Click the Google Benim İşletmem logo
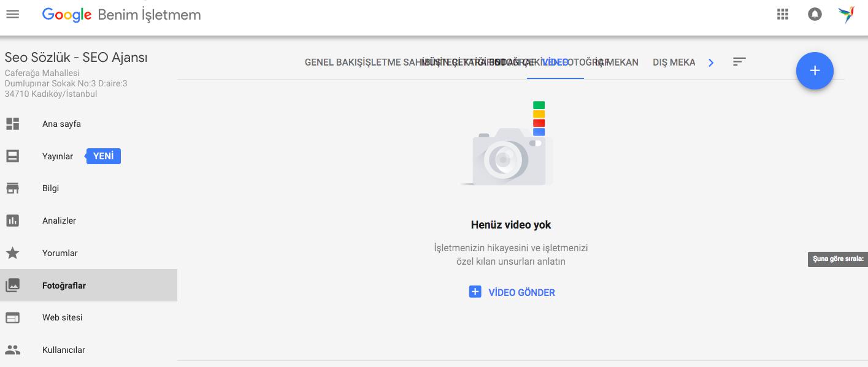Screen dimensions: 868x367 coord(121,15)
